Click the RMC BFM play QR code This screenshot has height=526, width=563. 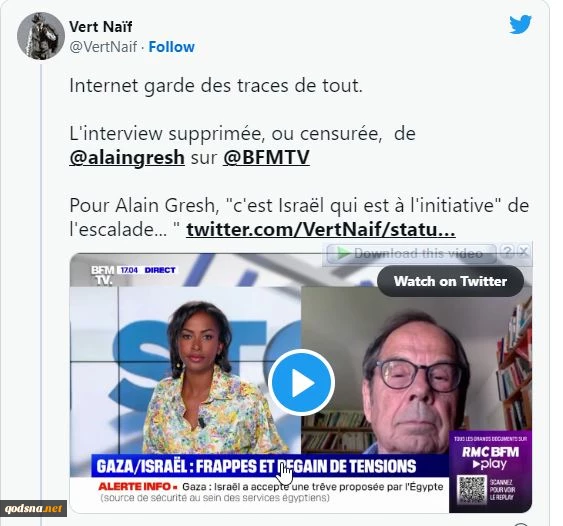(472, 489)
